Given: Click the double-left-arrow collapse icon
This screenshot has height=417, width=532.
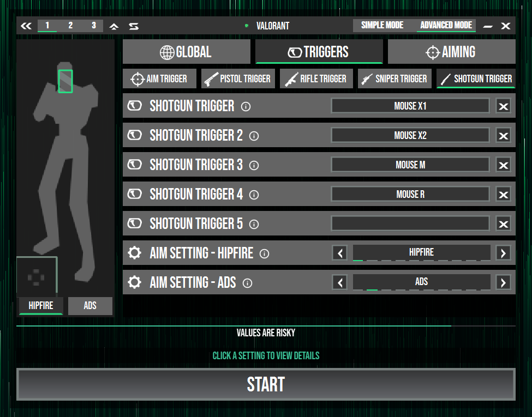Looking at the screenshot, I should click(x=26, y=26).
